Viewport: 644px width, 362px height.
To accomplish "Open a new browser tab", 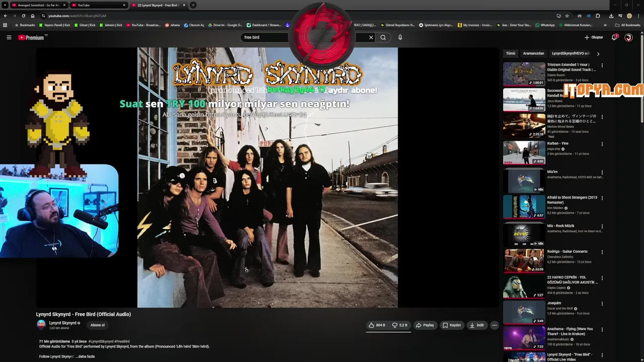I will 193,5.
